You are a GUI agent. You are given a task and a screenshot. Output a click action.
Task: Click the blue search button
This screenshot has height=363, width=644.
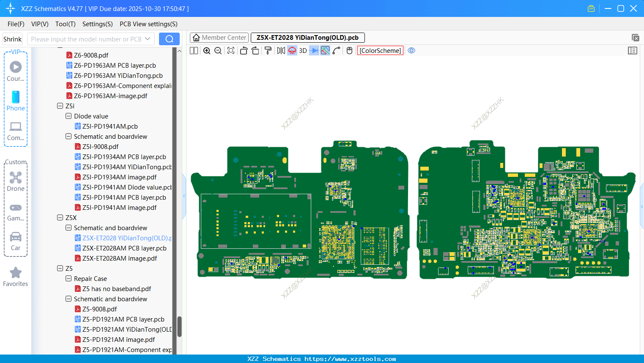tap(169, 39)
